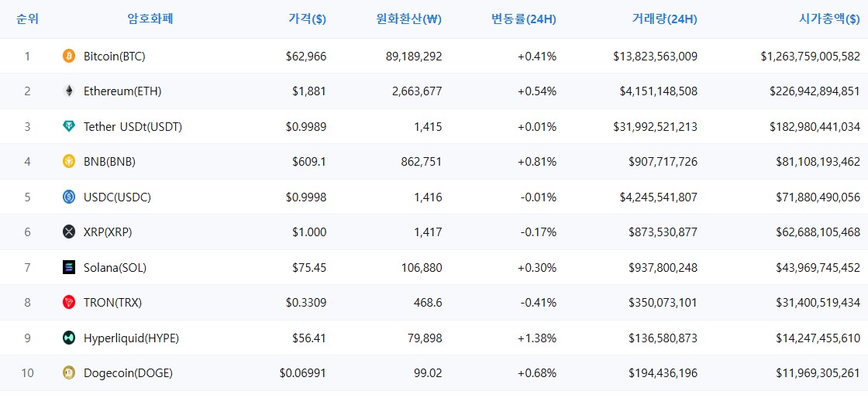This screenshot has width=868, height=398.
Task: Click the market cap $11,969,305,261
Action: (818, 373)
